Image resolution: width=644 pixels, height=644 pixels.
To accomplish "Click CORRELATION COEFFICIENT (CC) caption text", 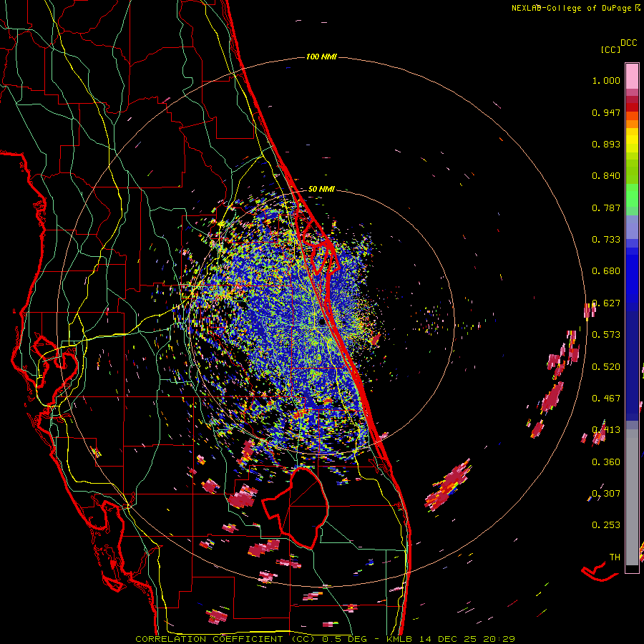I will [x=225, y=639].
